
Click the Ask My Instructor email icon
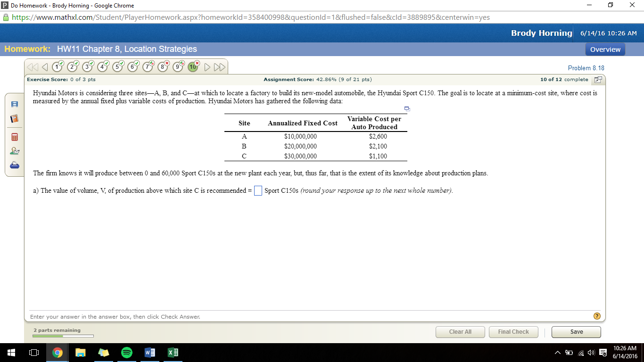(14, 150)
